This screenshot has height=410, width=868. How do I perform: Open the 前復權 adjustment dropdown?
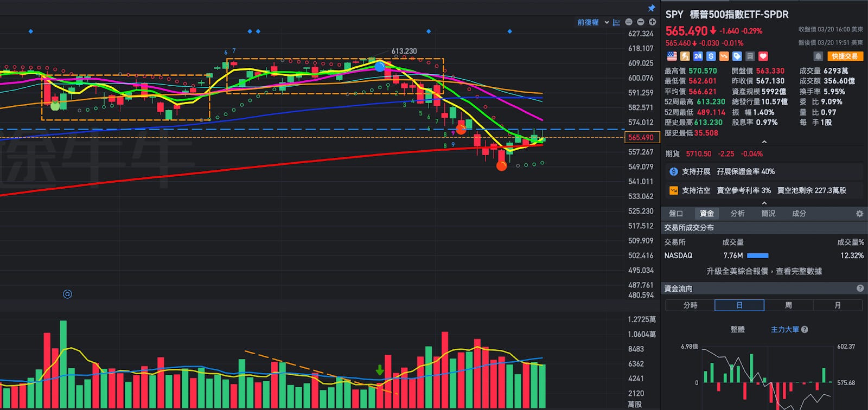(592, 22)
